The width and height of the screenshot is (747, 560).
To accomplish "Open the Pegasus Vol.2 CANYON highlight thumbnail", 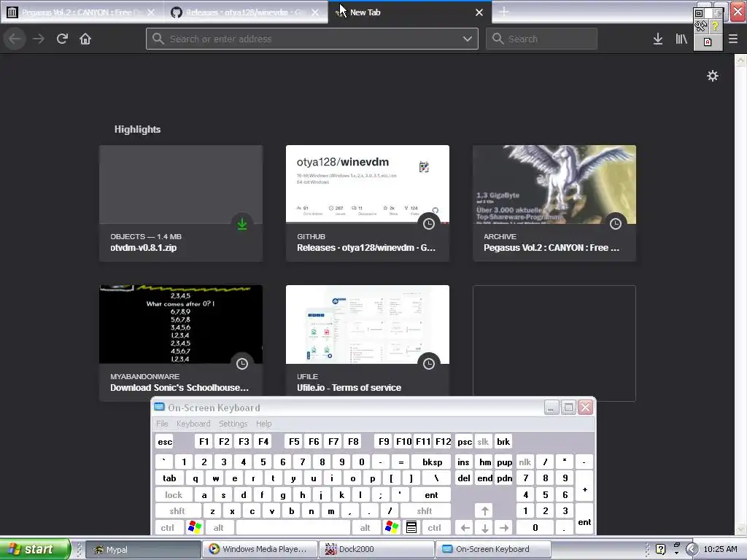I will (x=554, y=184).
